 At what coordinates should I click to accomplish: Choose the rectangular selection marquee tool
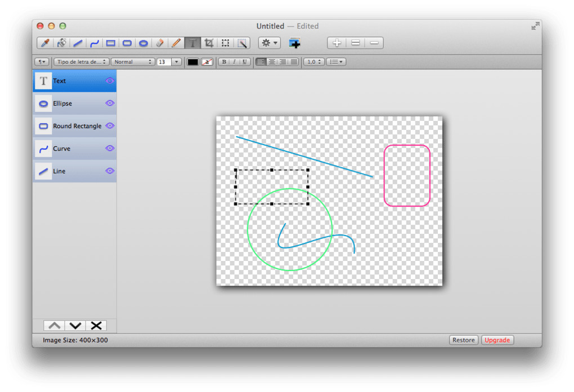[x=226, y=43]
